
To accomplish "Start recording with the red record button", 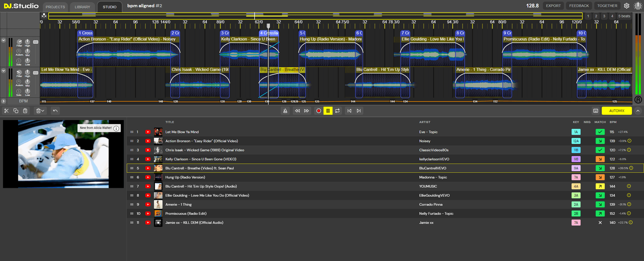I will point(319,111).
